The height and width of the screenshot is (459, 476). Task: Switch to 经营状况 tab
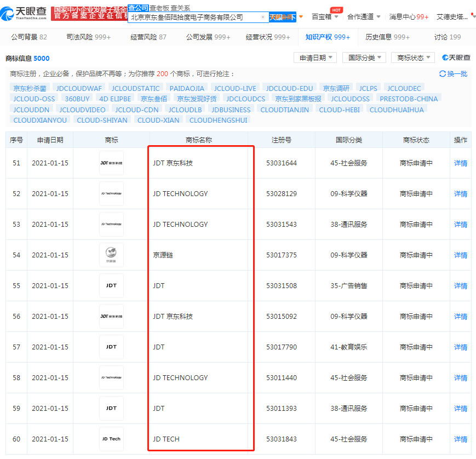pyautogui.click(x=268, y=37)
